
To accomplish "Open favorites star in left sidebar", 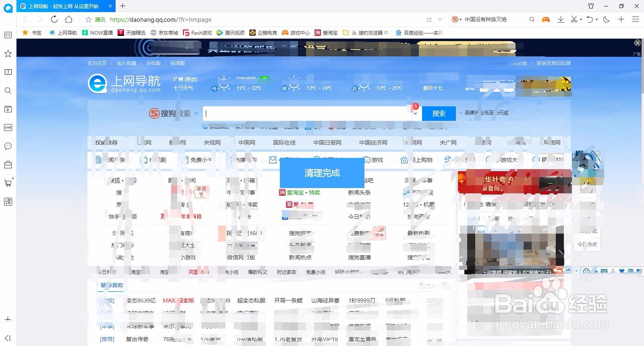I will tap(8, 54).
